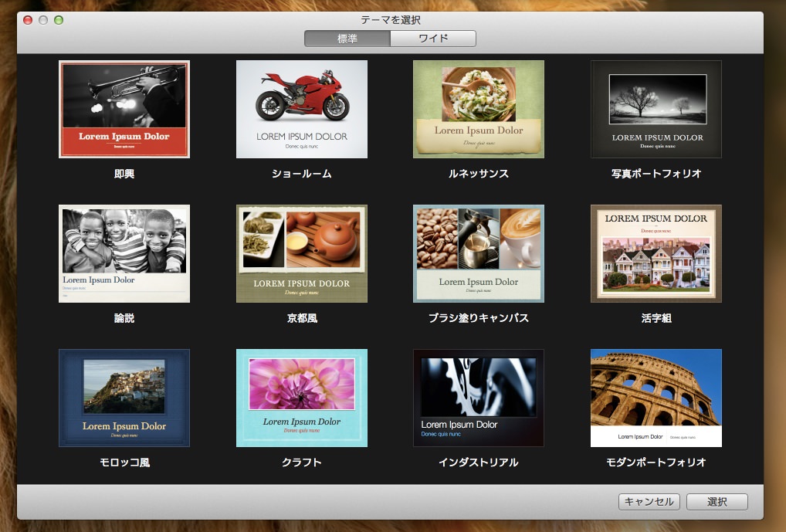This screenshot has width=786, height=532.
Task: Click the モダンポートフォリオ label text
Action: (656, 463)
